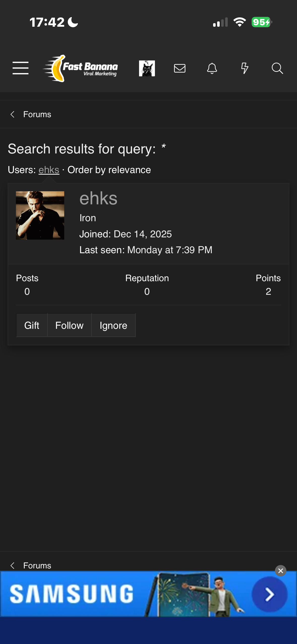Tap the bottom breadcrumb back chevron
The width and height of the screenshot is (297, 644).
(12, 566)
